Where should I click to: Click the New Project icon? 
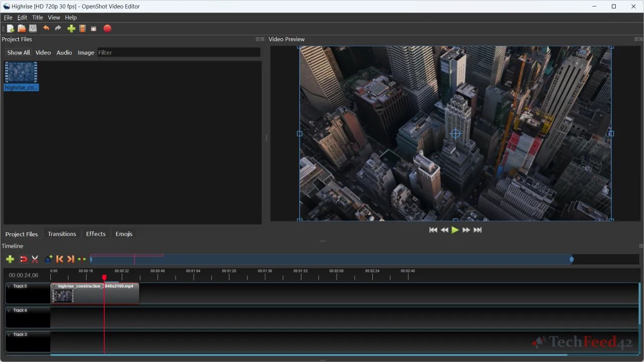[10, 29]
